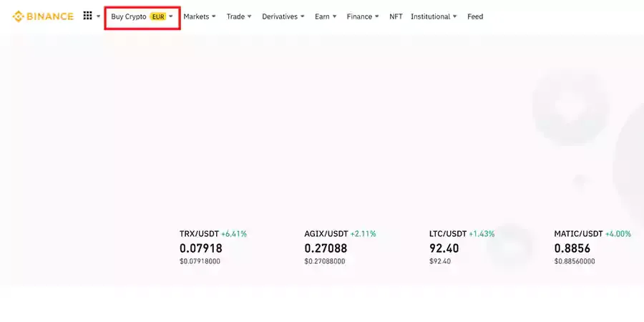This screenshot has height=322, width=644.
Task: Expand the Trade dropdown arrow
Action: pyautogui.click(x=249, y=16)
